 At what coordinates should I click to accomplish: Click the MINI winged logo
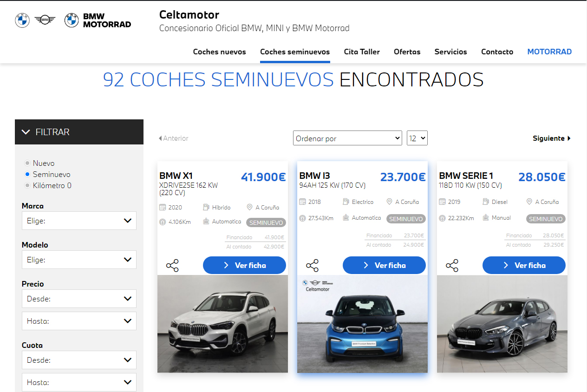tap(45, 20)
